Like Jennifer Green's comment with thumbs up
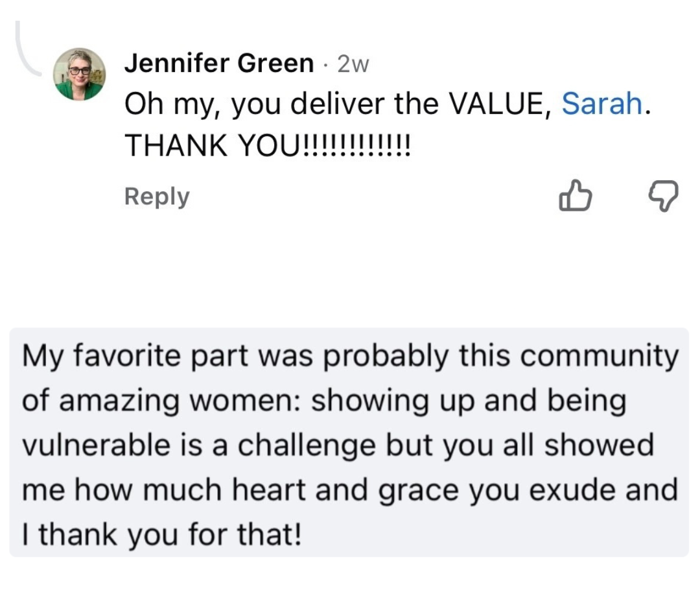Image resolution: width=700 pixels, height=590 pixels. pyautogui.click(x=575, y=196)
